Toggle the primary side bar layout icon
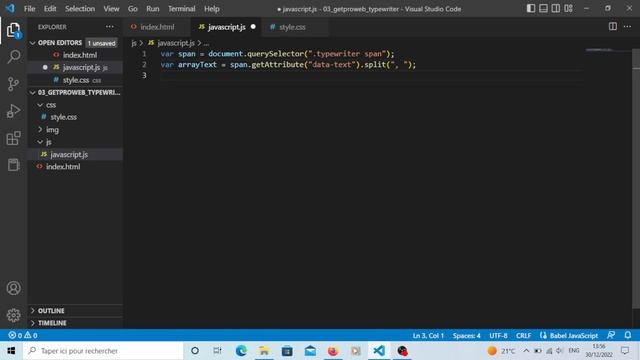The height and width of the screenshot is (360, 640). 531,9
